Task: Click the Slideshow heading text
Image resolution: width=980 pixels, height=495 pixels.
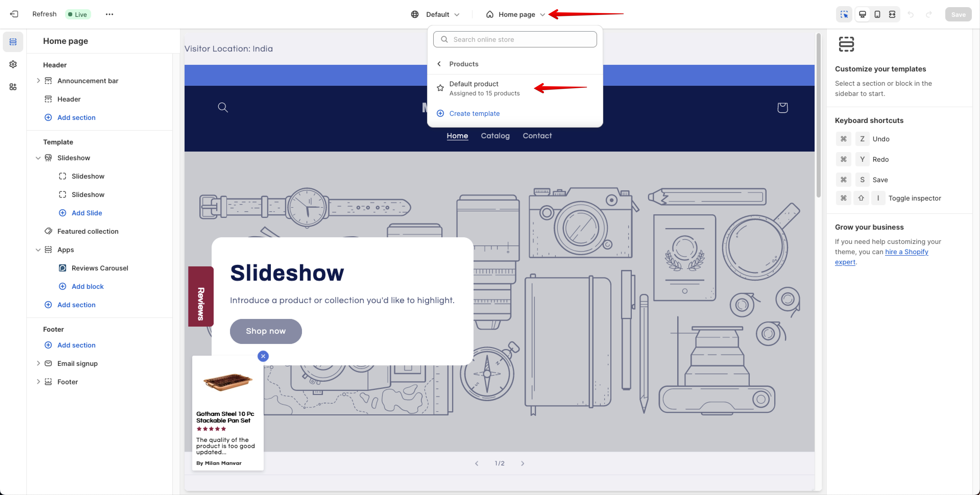Action: [x=287, y=273]
